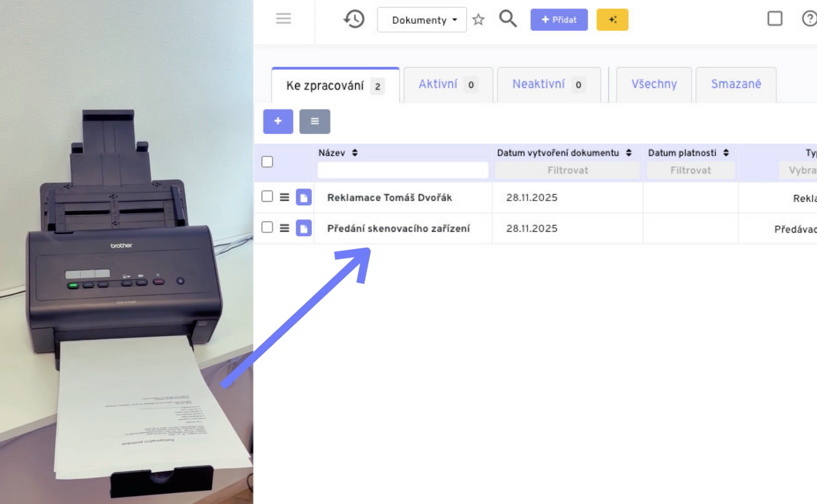Open the hamburger main menu
The height and width of the screenshot is (504, 817).
point(283,19)
